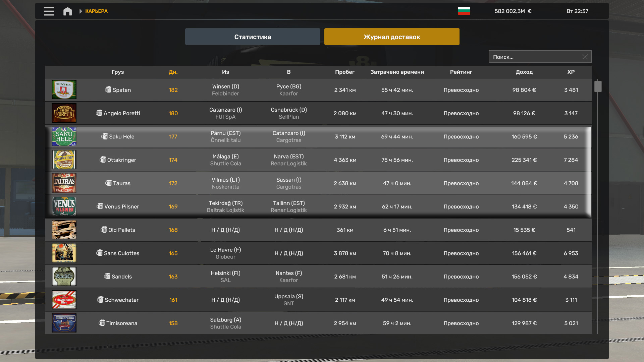Click the 160 595 € income value

pyautogui.click(x=524, y=136)
